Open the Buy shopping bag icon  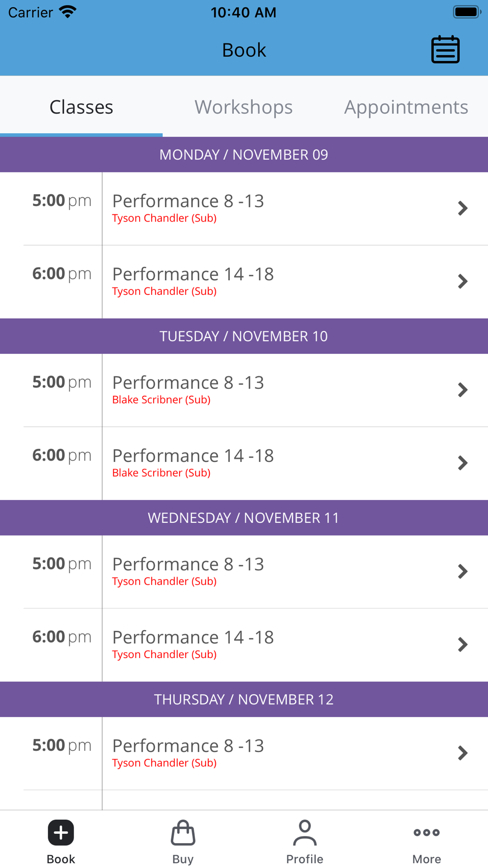[183, 832]
